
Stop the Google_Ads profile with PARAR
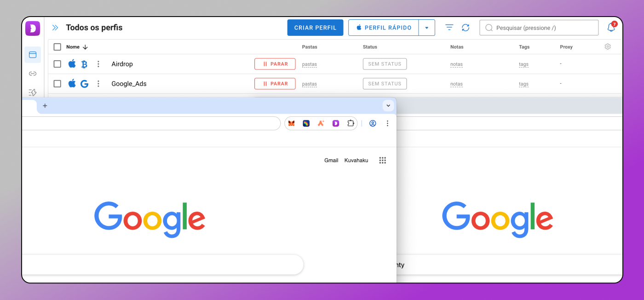[x=275, y=84]
